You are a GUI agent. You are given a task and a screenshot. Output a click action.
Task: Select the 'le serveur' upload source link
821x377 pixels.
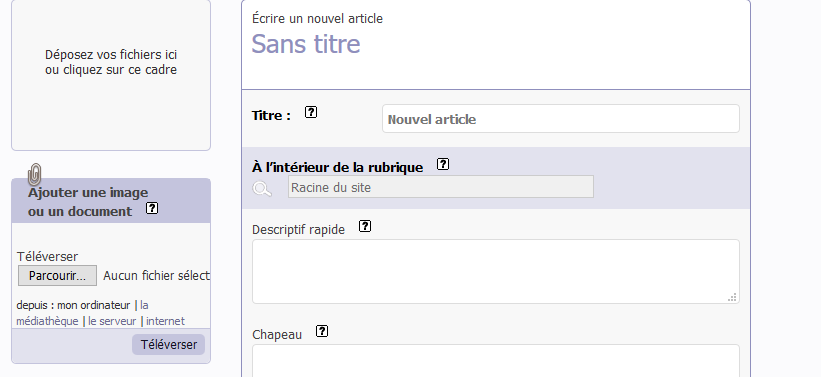pos(112,321)
